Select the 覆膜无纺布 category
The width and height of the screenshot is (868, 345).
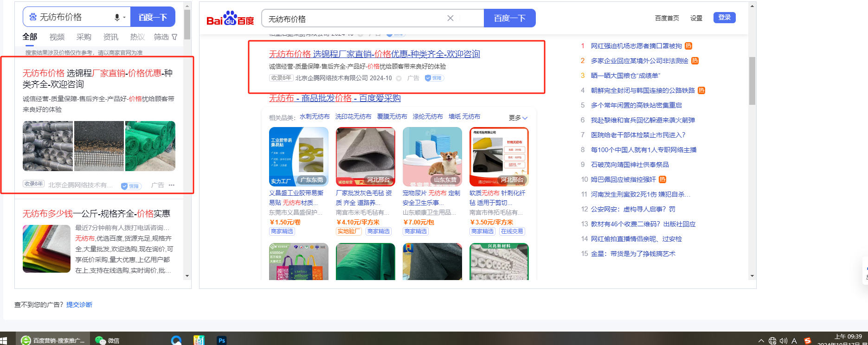[392, 117]
